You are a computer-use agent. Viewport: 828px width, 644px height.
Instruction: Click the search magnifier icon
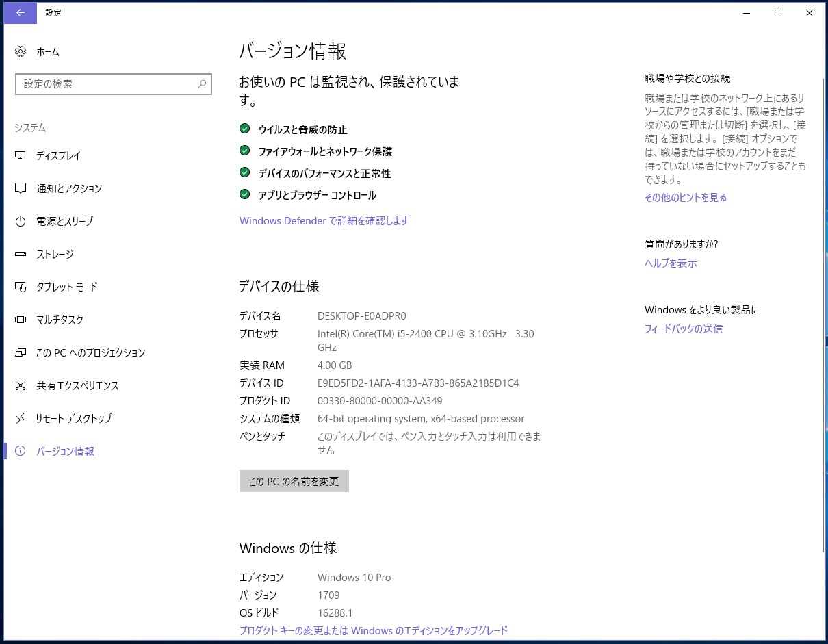pos(202,84)
